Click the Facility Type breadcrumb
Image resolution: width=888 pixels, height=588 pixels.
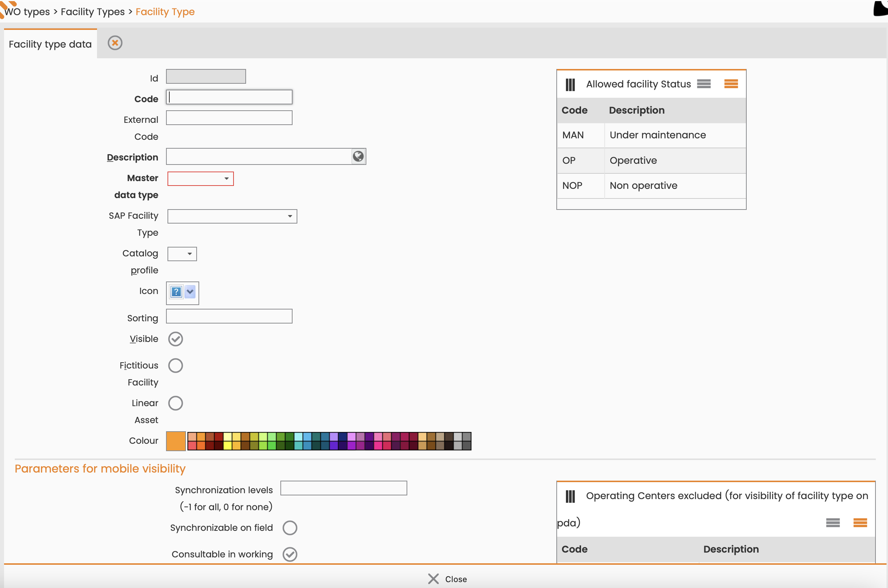pyautogui.click(x=165, y=12)
